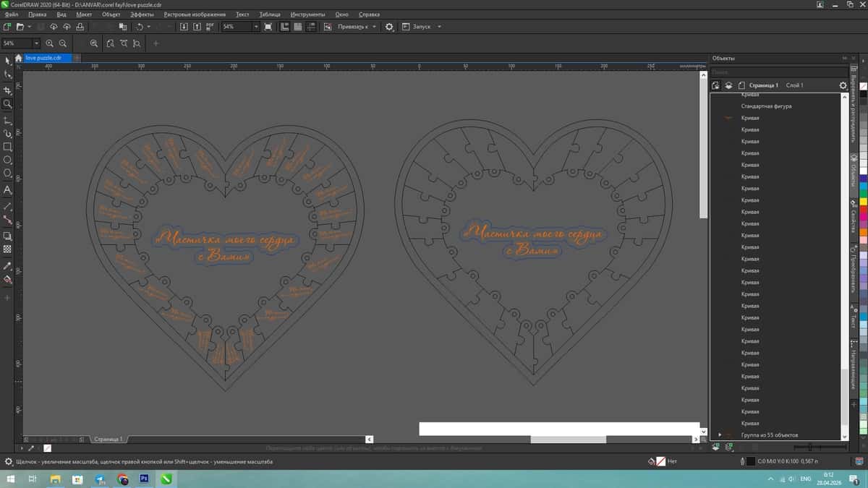The height and width of the screenshot is (488, 868).
Task: Select Стандартная фигура in object list
Action: click(767, 106)
